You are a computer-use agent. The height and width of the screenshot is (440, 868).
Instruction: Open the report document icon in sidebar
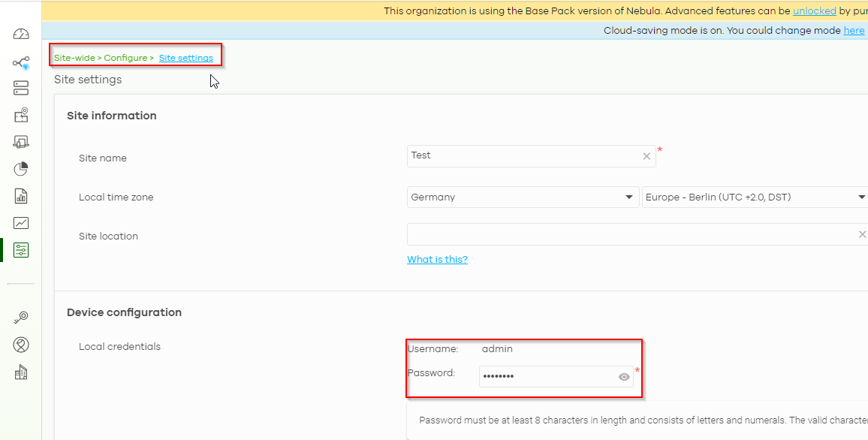[21, 196]
